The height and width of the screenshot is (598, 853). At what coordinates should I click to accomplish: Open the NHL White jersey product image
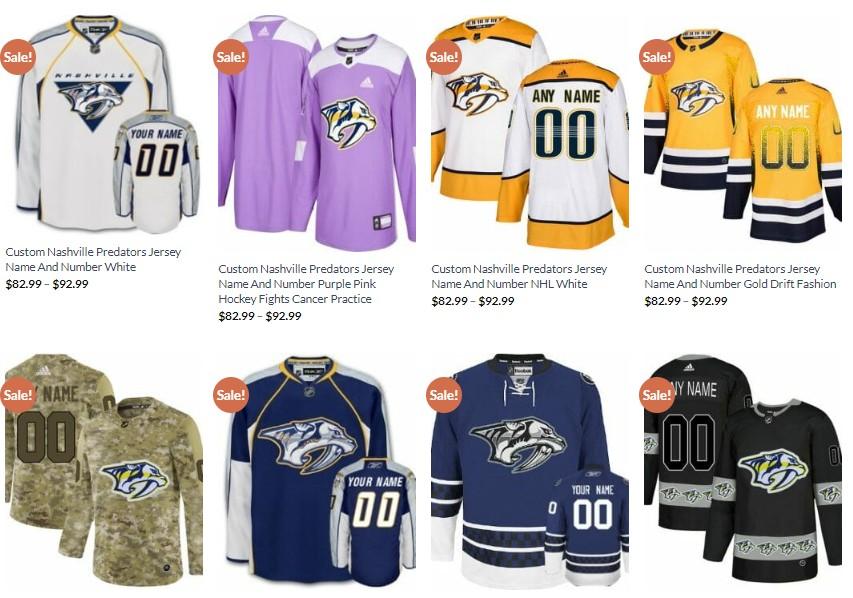(x=530, y=132)
